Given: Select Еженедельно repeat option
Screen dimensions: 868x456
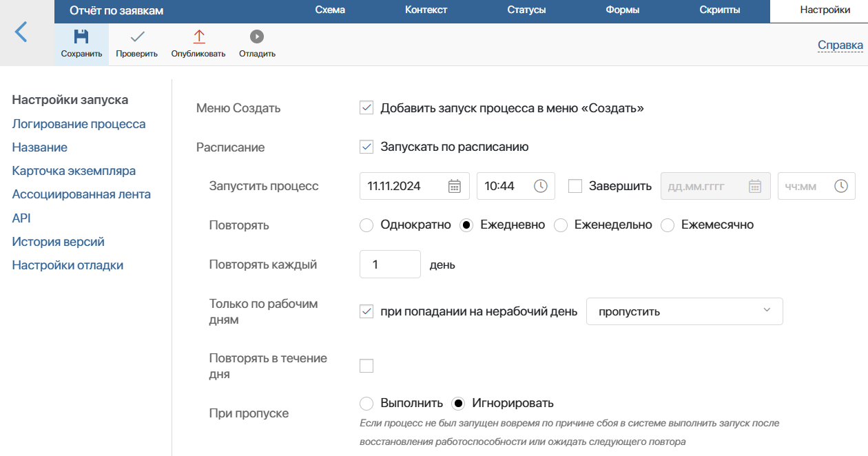Looking at the screenshot, I should pos(561,225).
